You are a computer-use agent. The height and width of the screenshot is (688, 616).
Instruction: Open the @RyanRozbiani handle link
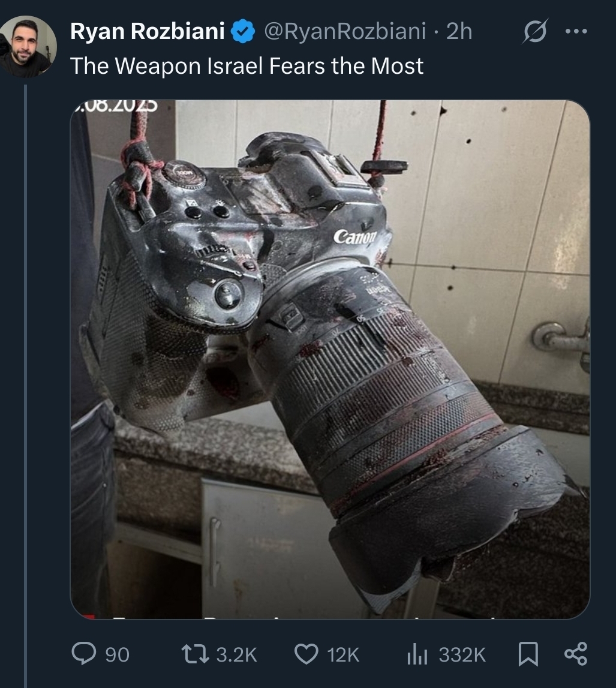(x=345, y=32)
